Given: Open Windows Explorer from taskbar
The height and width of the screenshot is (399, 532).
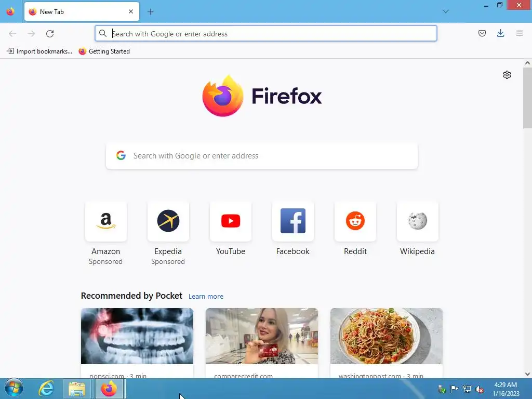Looking at the screenshot, I should pyautogui.click(x=77, y=389).
